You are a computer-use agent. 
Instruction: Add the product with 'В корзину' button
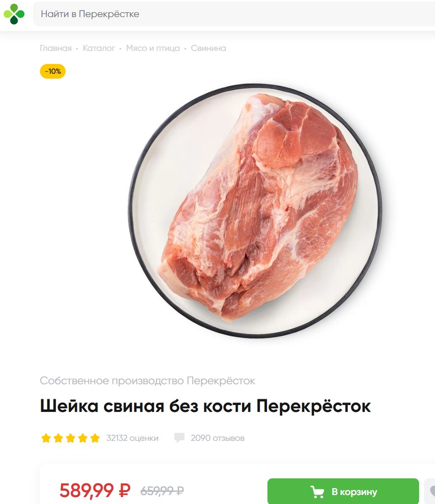coord(343,491)
